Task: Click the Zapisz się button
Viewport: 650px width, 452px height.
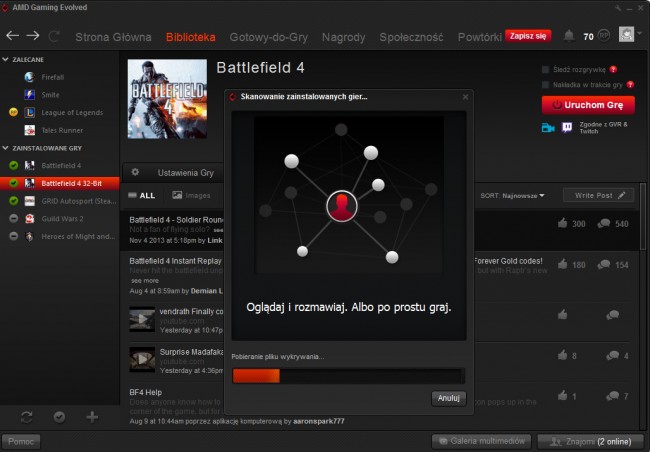Action: 528,36
